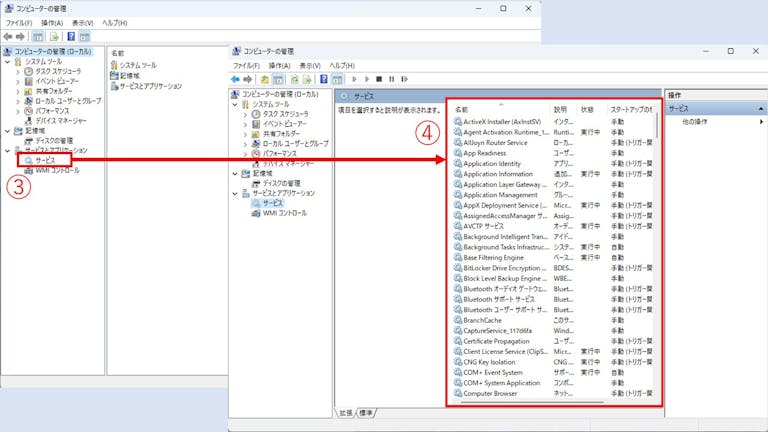
Task: Collapse システム ツール in the front window tree
Action: click(x=235, y=104)
